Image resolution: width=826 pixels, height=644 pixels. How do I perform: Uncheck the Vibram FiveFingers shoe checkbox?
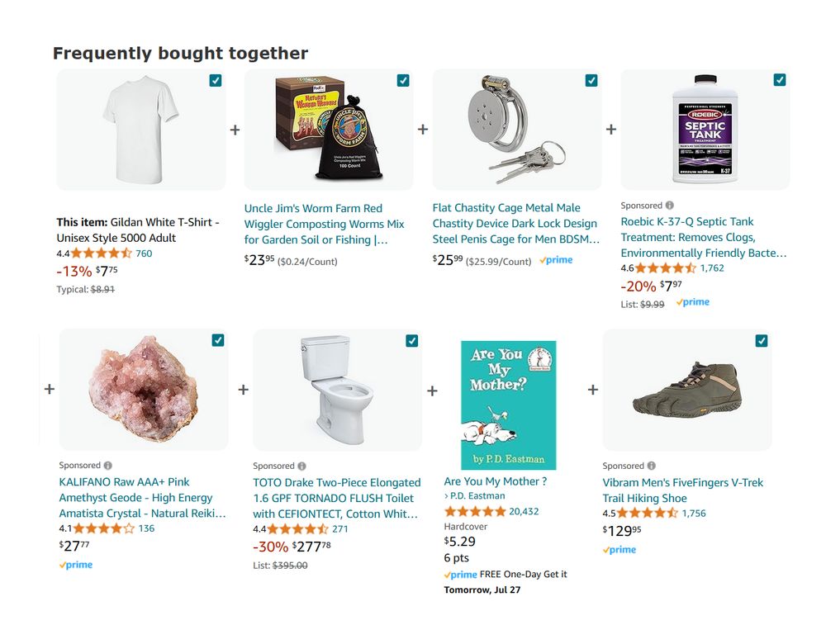coord(762,341)
